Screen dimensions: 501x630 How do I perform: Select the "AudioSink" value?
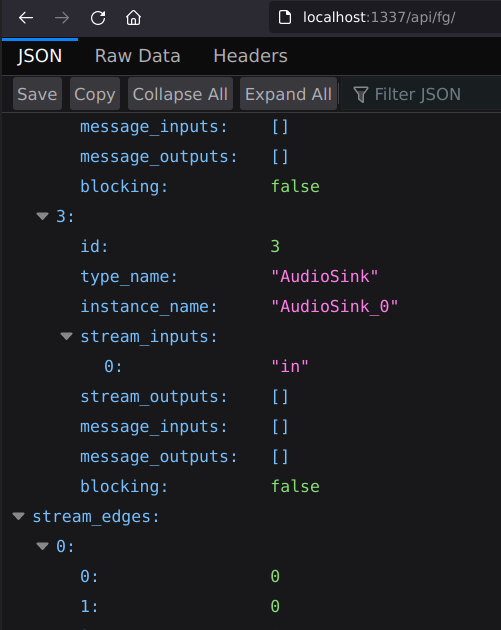pos(325,276)
